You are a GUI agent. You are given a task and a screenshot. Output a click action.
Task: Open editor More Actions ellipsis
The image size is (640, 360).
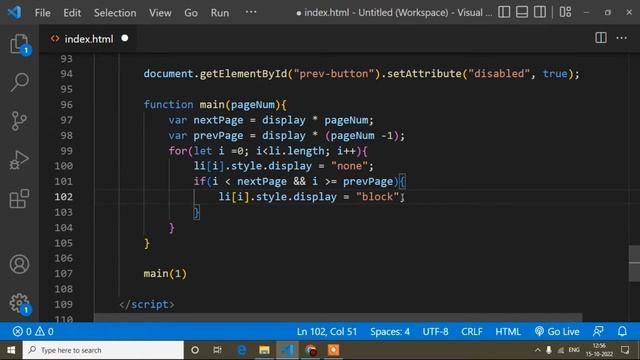click(622, 38)
